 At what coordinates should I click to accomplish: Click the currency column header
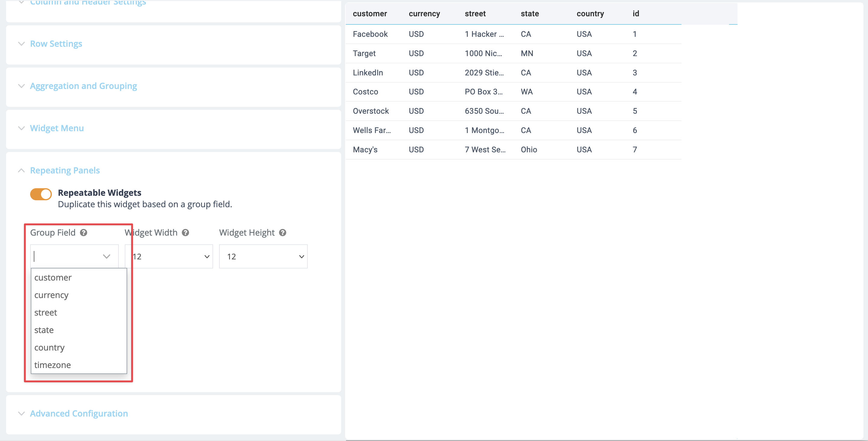(424, 14)
